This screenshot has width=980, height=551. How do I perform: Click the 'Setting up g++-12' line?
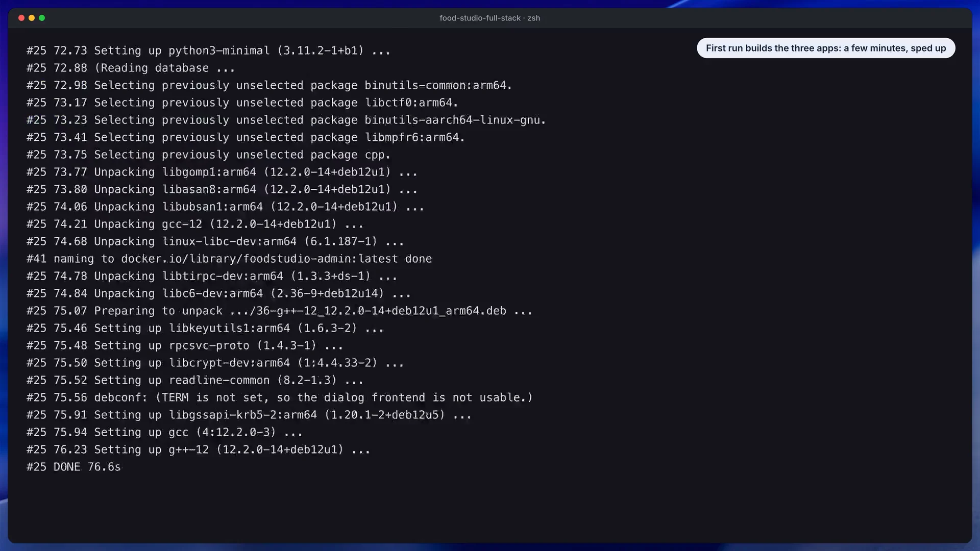(x=198, y=449)
